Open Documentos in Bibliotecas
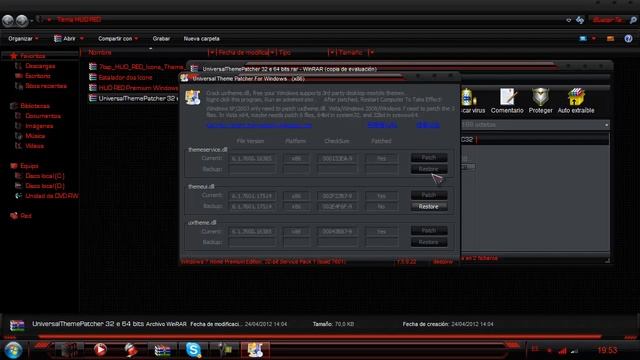This screenshot has width=640, height=360. coord(43,116)
